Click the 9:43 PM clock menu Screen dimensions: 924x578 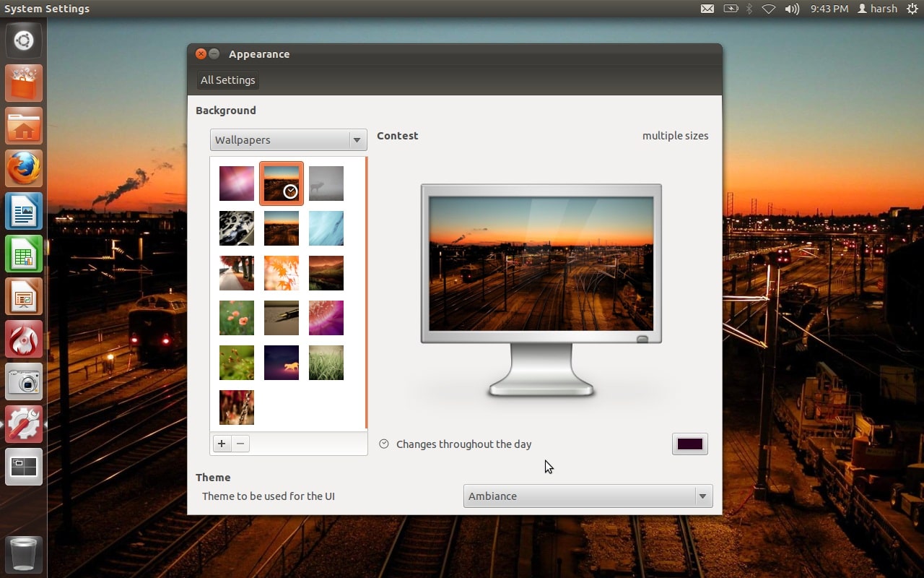point(829,9)
